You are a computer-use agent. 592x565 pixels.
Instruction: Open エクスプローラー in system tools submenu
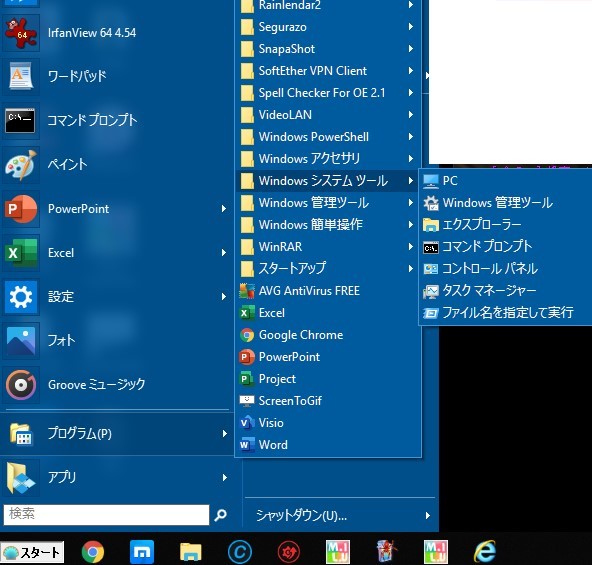click(506, 225)
